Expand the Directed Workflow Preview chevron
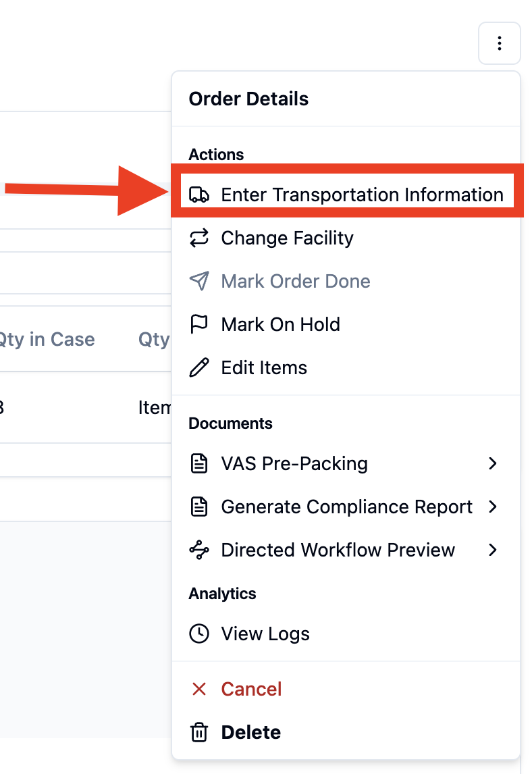 coord(493,550)
